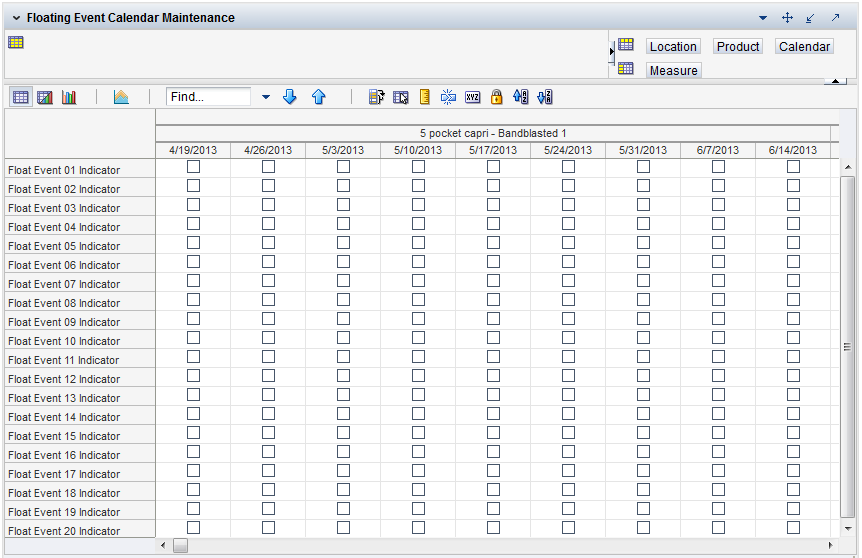Select the 5/24/2013 column header
The width and height of the screenshot is (862, 558).
pos(568,150)
